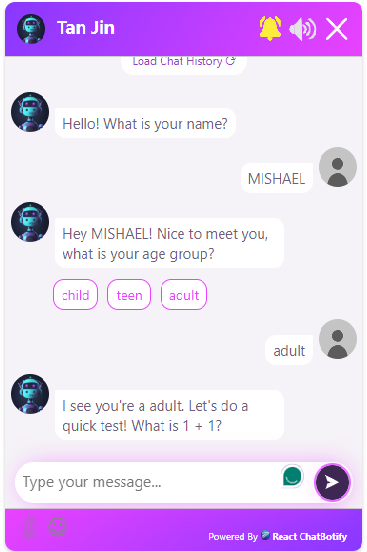
Task: Click Load Chat History button
Action: (184, 63)
